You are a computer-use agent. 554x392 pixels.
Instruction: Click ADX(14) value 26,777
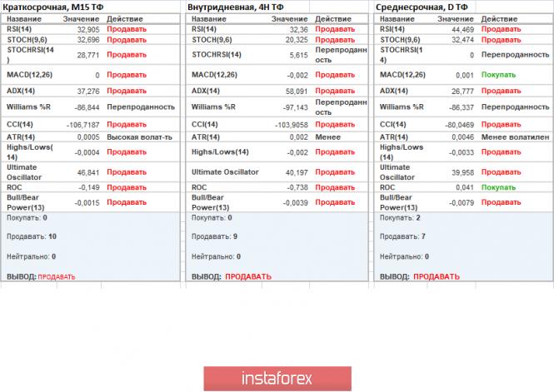tap(462, 92)
